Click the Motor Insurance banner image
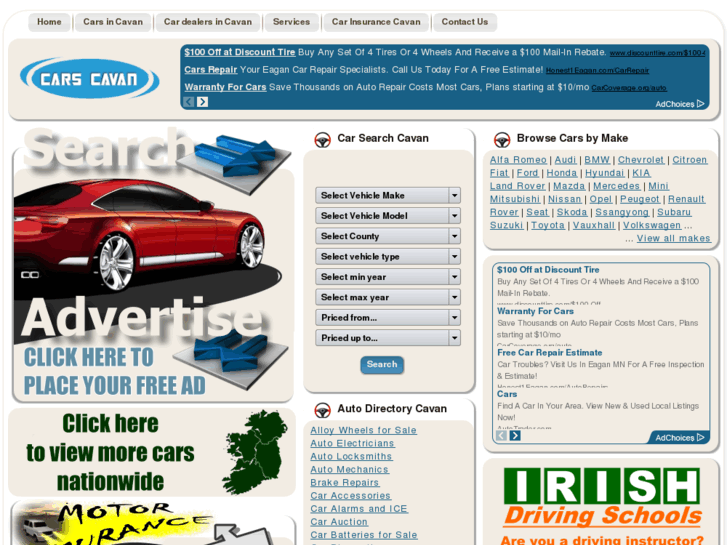The image size is (727, 545). tap(153, 524)
